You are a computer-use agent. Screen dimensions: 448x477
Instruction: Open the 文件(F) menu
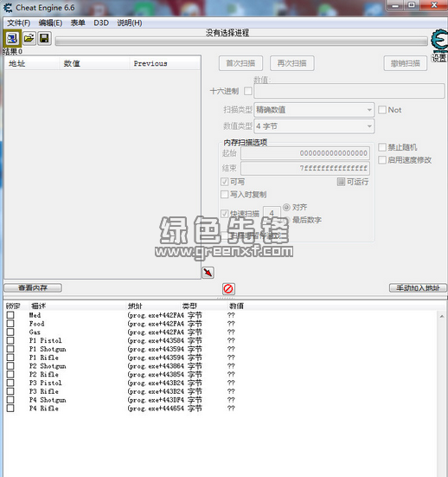19,23
